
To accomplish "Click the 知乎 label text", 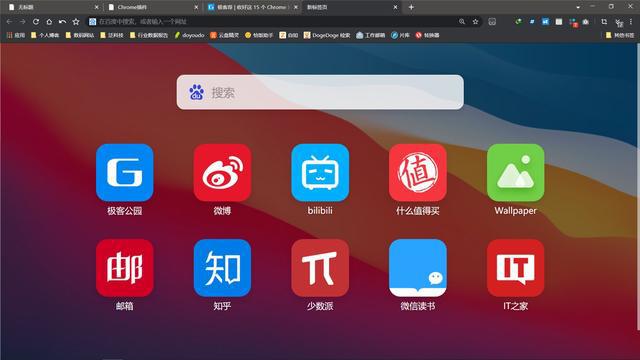I will point(222,306).
